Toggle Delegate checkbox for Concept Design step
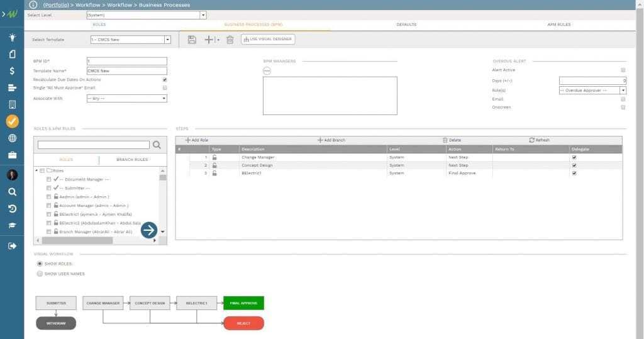The image size is (644, 339). (x=574, y=165)
